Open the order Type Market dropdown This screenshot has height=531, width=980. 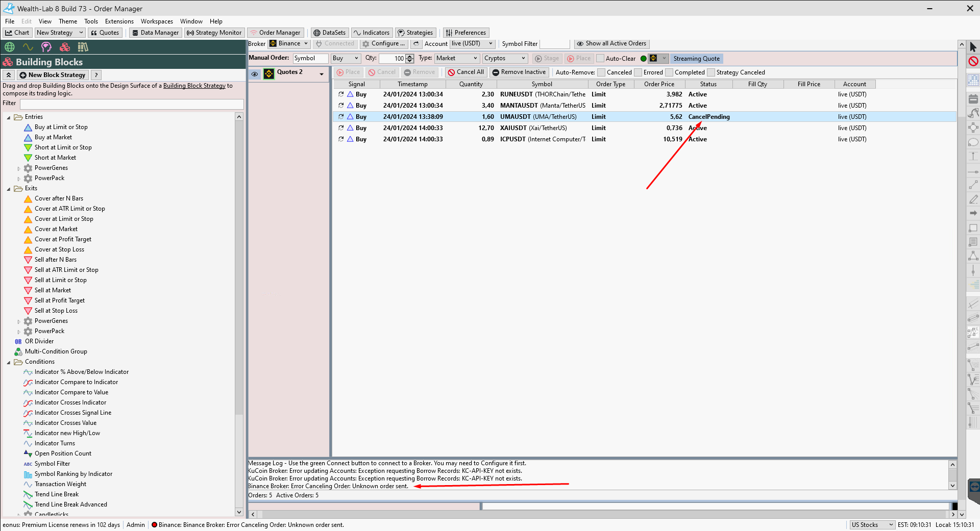point(457,59)
